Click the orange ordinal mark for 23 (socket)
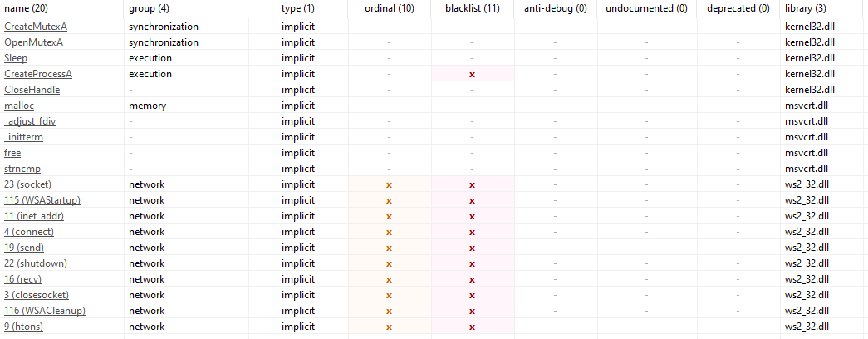The height and width of the screenshot is (339, 868). pyautogui.click(x=390, y=185)
